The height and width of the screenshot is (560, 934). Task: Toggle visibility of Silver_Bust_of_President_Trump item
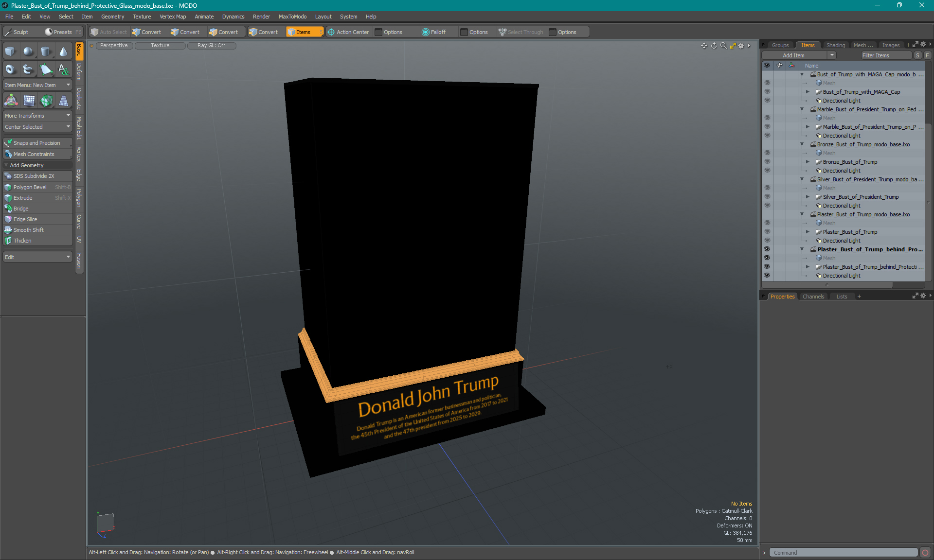tap(767, 197)
